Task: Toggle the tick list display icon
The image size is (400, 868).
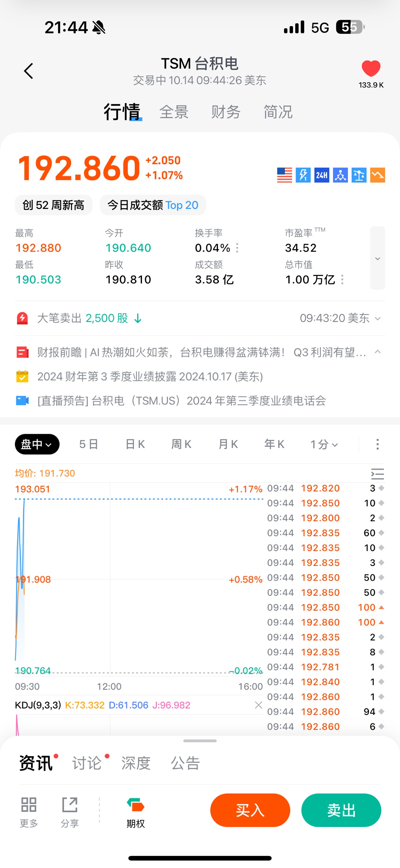Action: click(x=377, y=474)
